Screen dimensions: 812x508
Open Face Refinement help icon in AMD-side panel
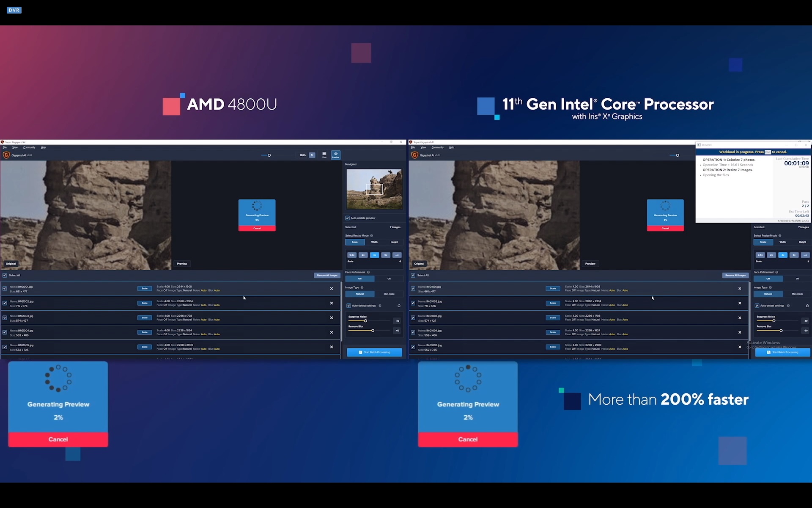tap(368, 272)
